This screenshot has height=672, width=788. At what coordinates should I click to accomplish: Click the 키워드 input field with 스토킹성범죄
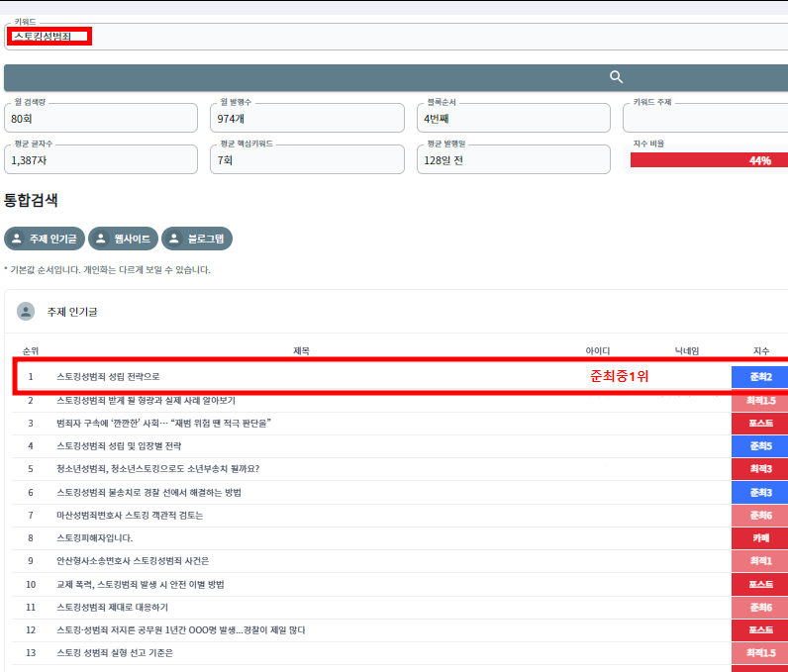click(396, 37)
